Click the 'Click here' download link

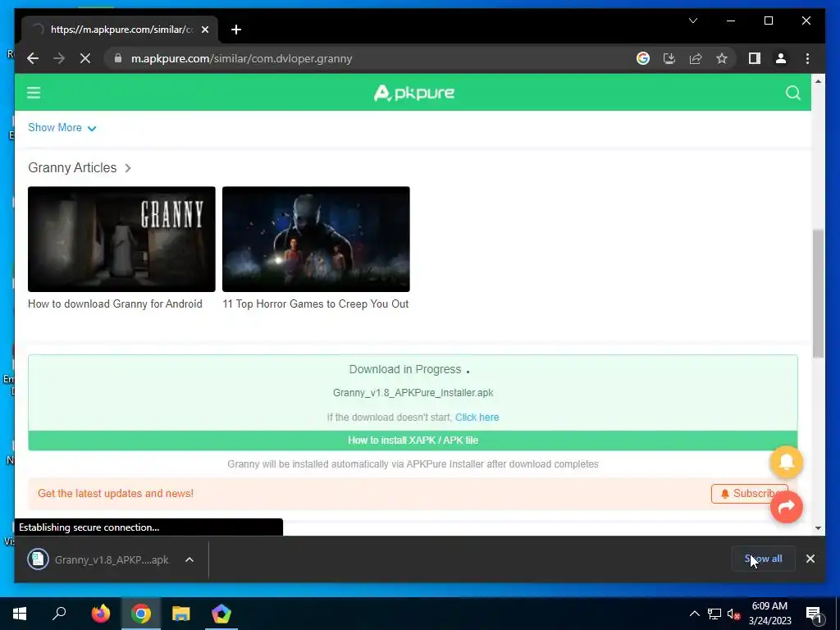coord(477,418)
